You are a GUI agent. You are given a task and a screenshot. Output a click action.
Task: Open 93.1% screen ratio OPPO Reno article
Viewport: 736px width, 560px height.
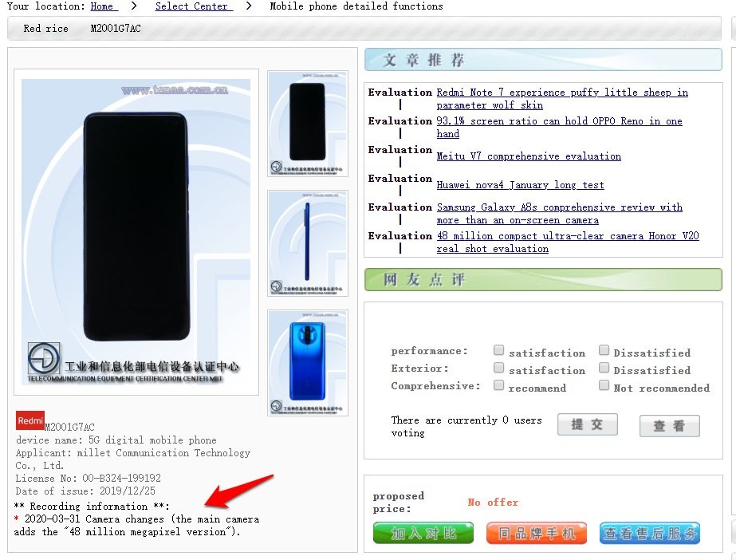(559, 127)
